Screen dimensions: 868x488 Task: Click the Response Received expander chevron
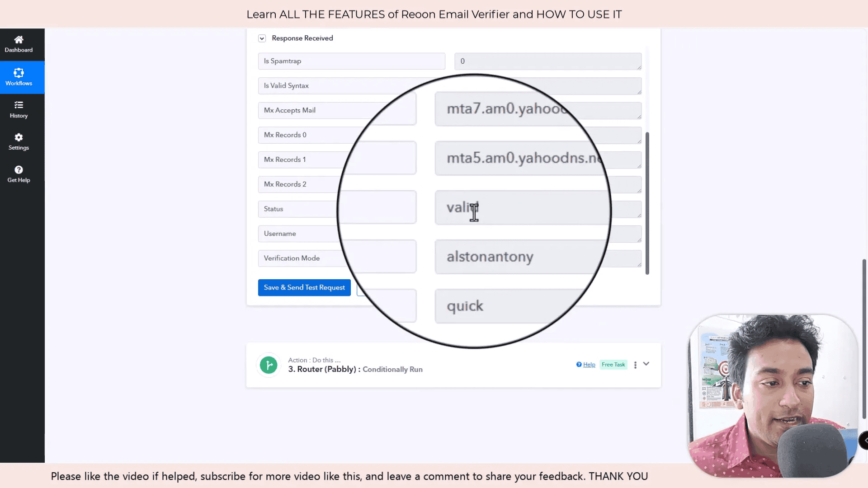pyautogui.click(x=262, y=38)
